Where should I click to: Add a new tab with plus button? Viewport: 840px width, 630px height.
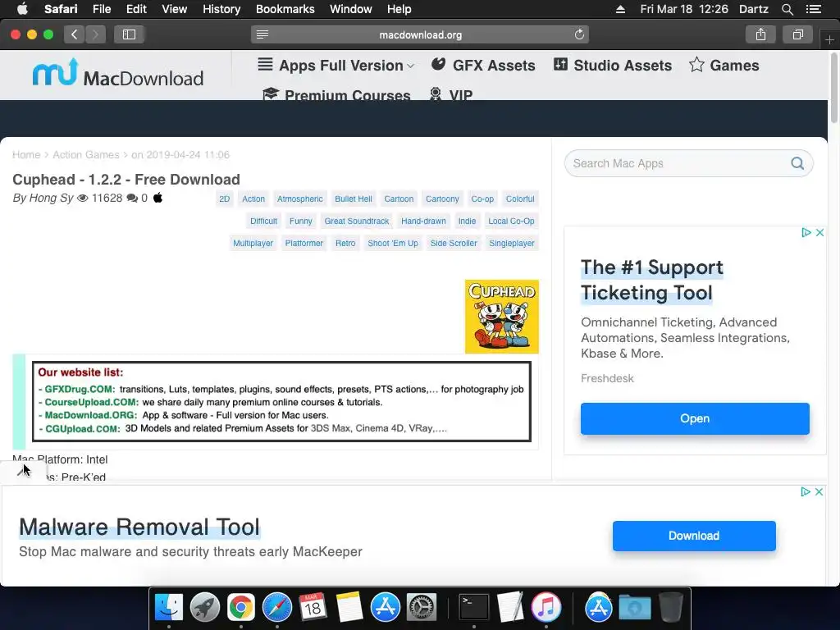[829, 39]
